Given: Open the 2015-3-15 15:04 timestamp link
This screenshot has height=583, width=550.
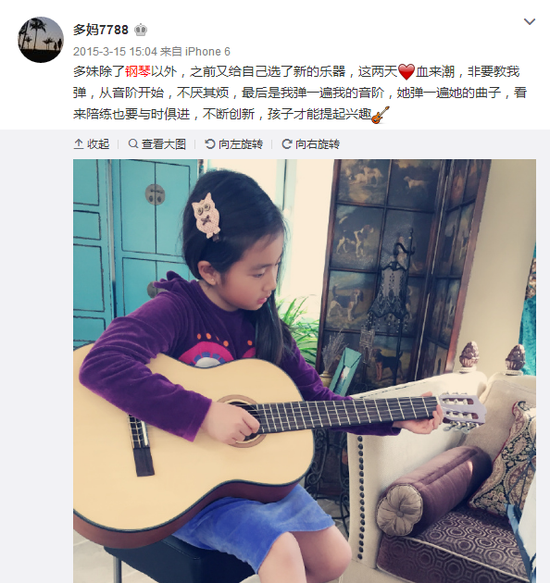Looking at the screenshot, I should (115, 51).
